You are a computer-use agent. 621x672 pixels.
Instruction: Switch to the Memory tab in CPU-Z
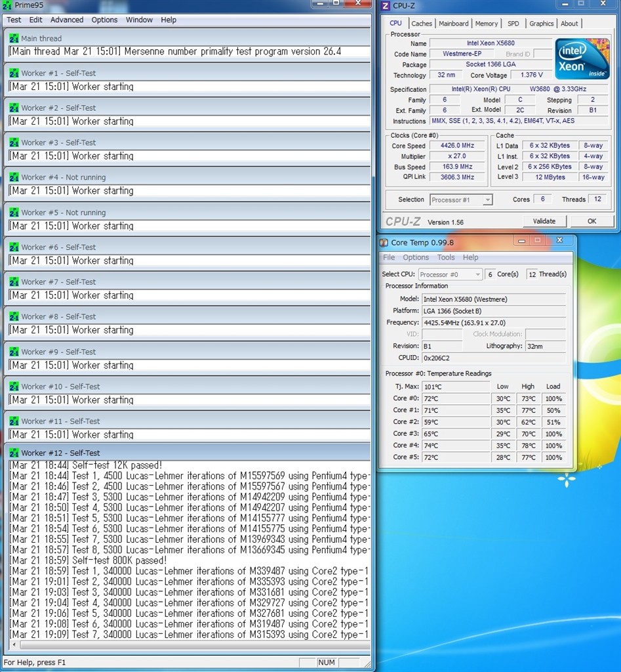click(486, 24)
